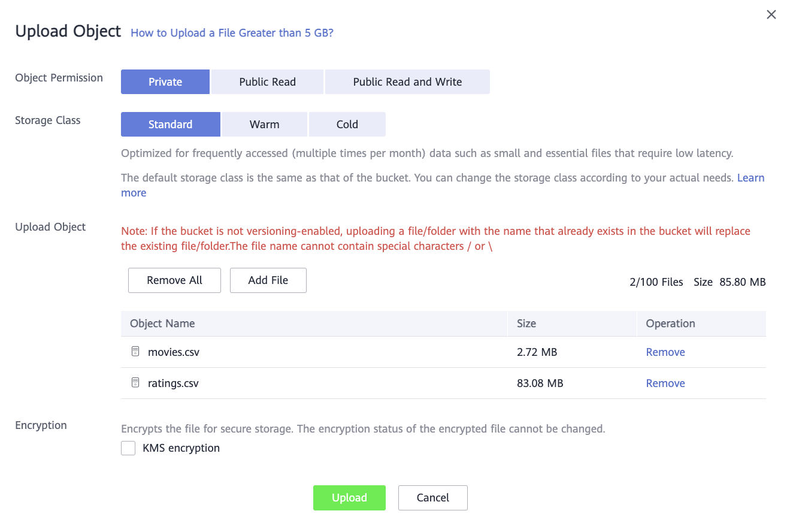787x532 pixels.
Task: Click the Object Name column header
Action: [x=162, y=324]
